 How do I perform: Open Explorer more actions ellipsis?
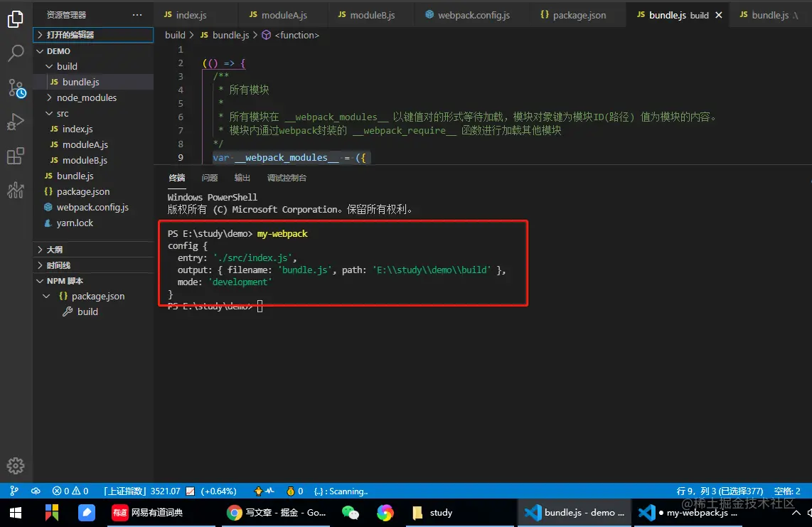[x=137, y=15]
